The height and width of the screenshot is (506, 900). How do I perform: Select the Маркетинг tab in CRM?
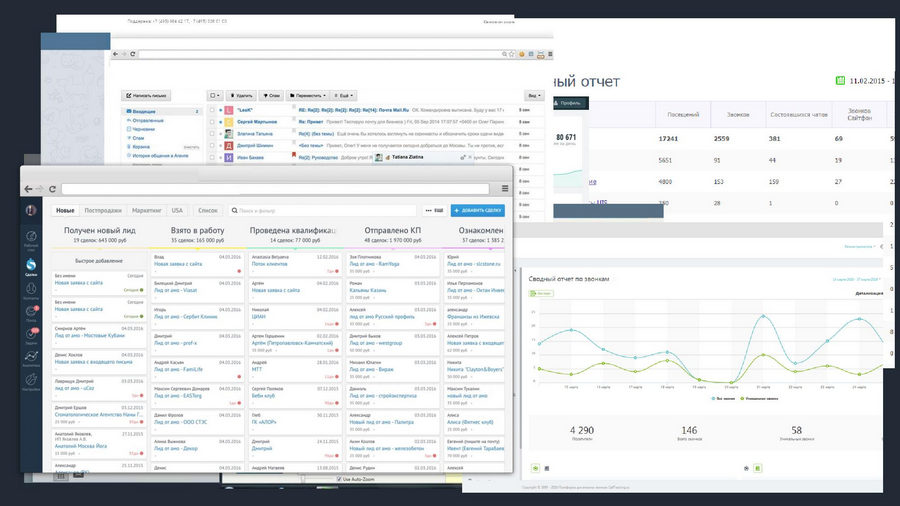(x=146, y=211)
